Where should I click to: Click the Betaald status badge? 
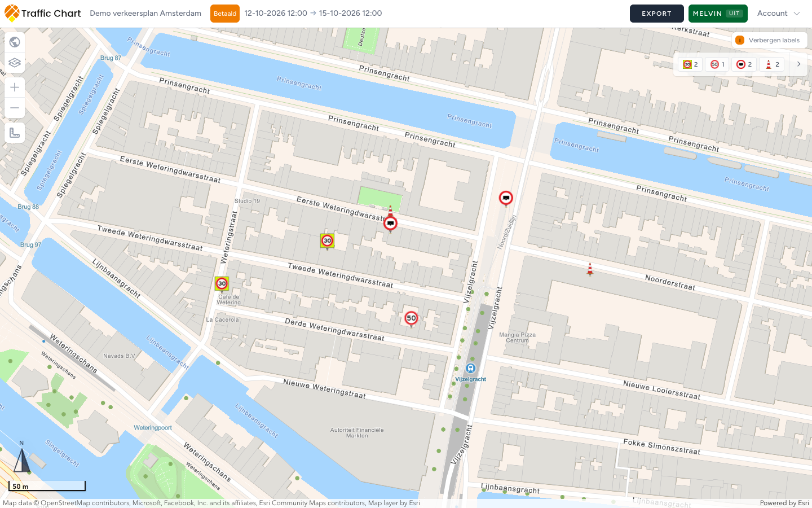pyautogui.click(x=225, y=14)
